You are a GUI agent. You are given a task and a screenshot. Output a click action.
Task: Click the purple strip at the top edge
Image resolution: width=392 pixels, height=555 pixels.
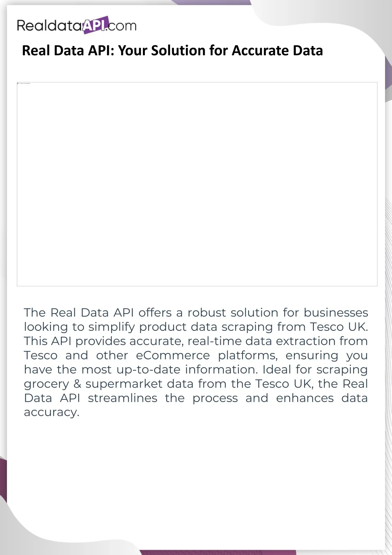[x=211, y=2]
